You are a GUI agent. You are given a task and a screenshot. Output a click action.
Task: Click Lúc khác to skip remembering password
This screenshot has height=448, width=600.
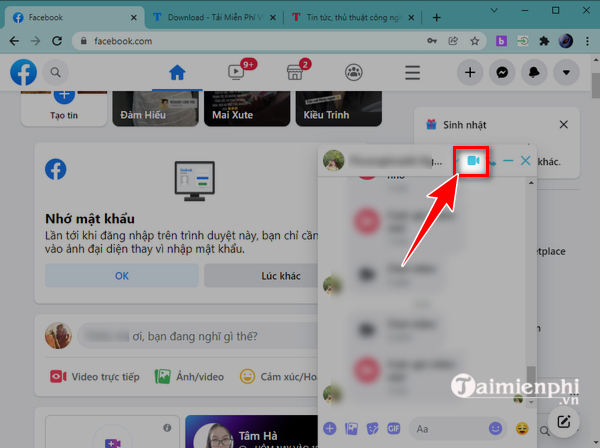(x=261, y=275)
